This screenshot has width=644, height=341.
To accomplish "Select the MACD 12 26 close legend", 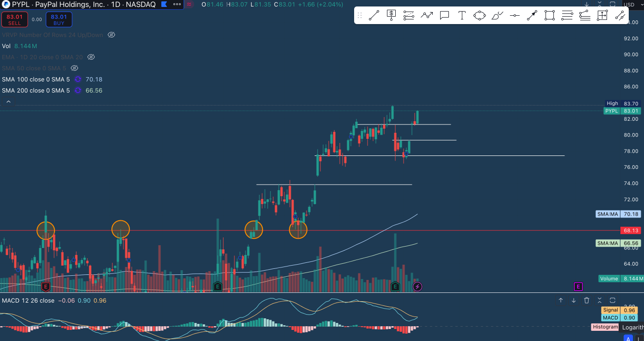I will [28, 300].
